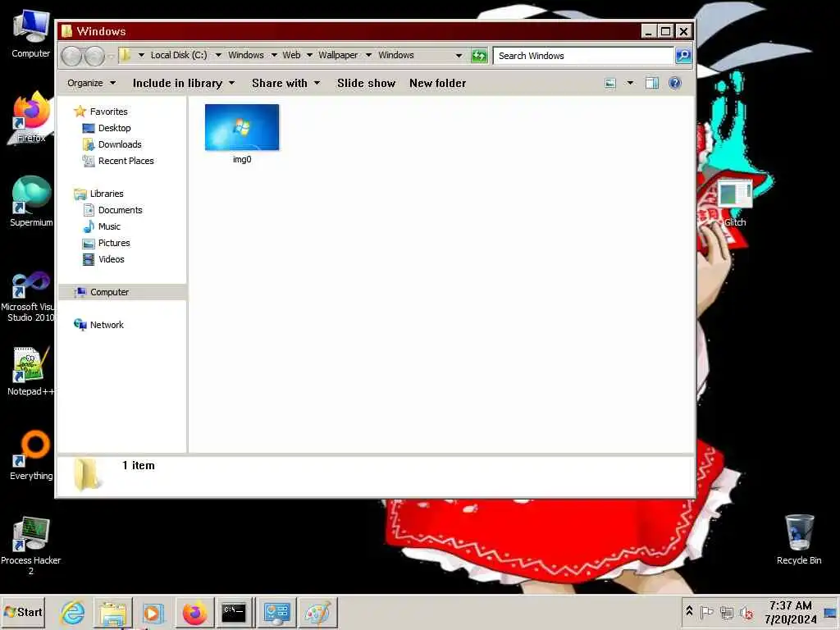Viewport: 840px width, 630px height.
Task: Click the Change your view icon
Action: point(610,83)
